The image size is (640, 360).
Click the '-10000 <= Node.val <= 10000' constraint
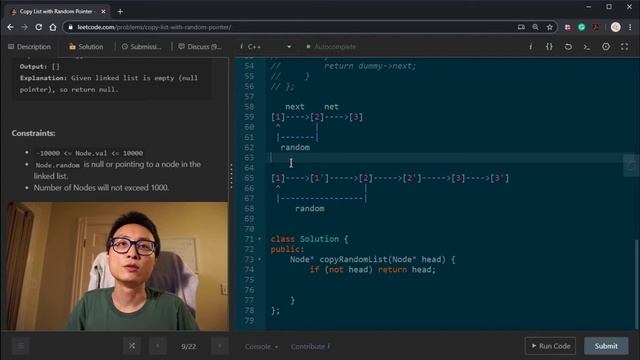pos(89,153)
